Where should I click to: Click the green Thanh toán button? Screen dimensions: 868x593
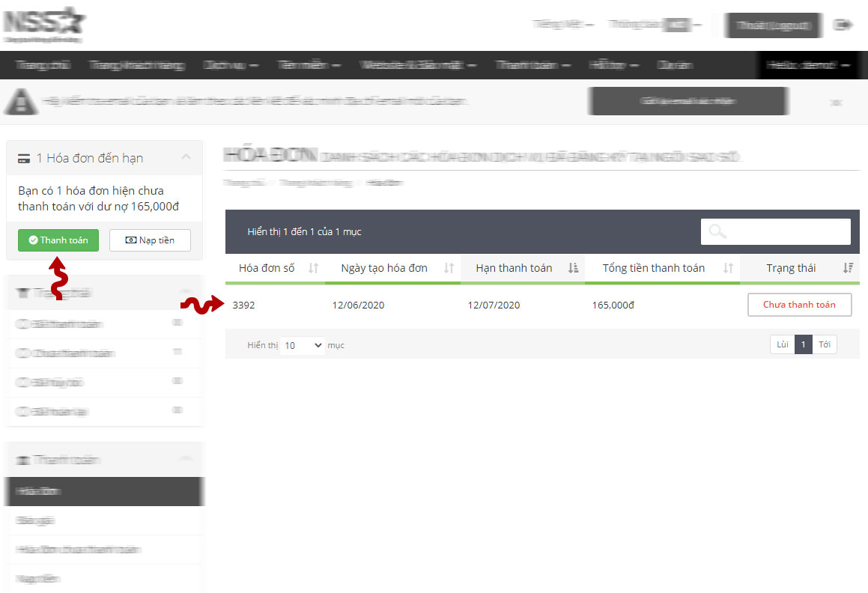58,240
